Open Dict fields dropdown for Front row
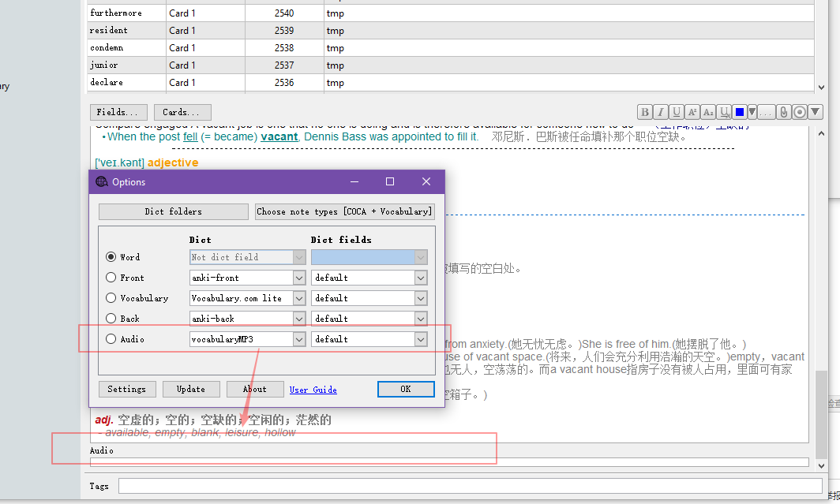 point(421,278)
